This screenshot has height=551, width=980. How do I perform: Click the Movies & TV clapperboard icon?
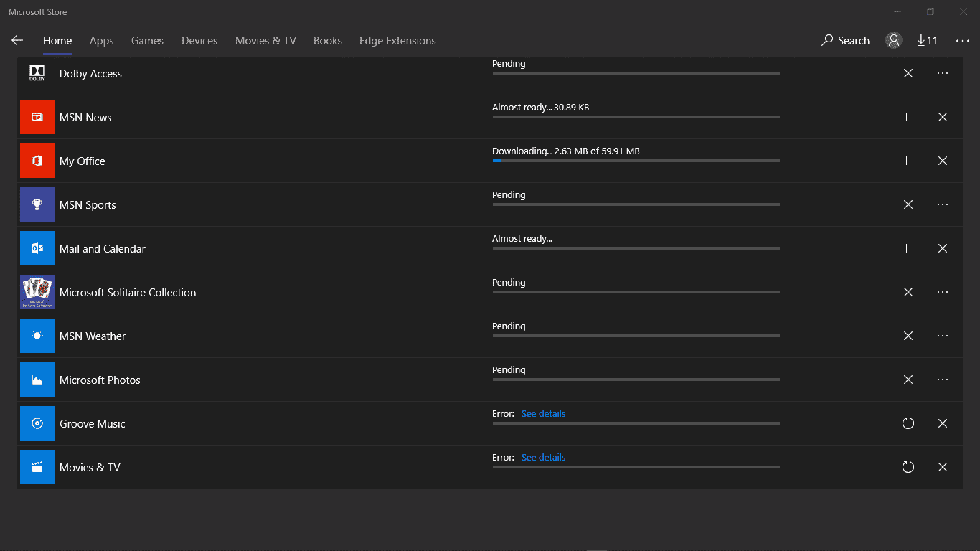tap(37, 467)
